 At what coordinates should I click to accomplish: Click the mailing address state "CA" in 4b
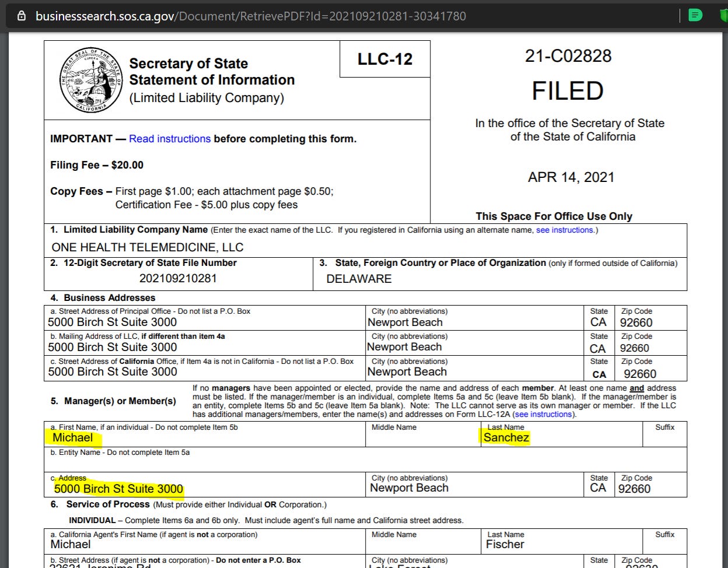click(x=597, y=349)
